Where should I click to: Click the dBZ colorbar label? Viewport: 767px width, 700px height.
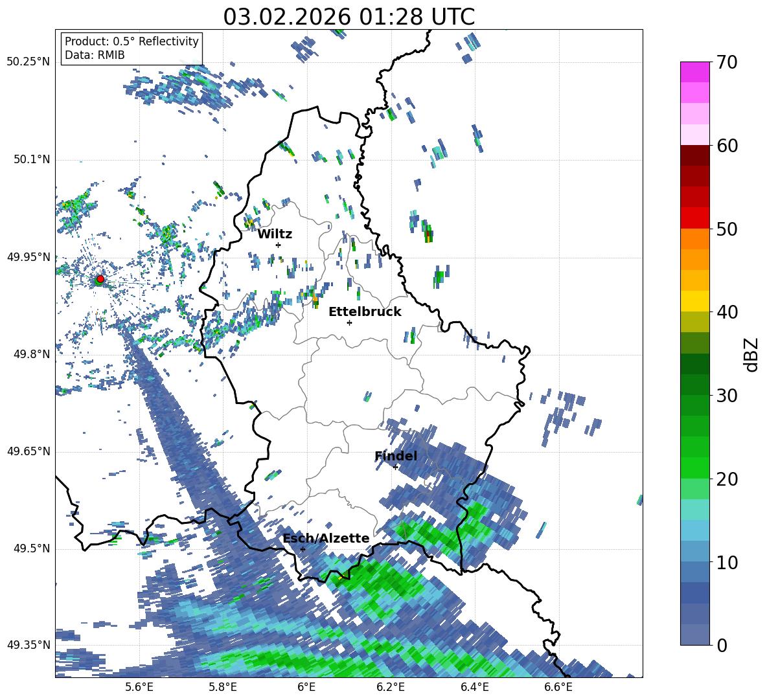752,354
